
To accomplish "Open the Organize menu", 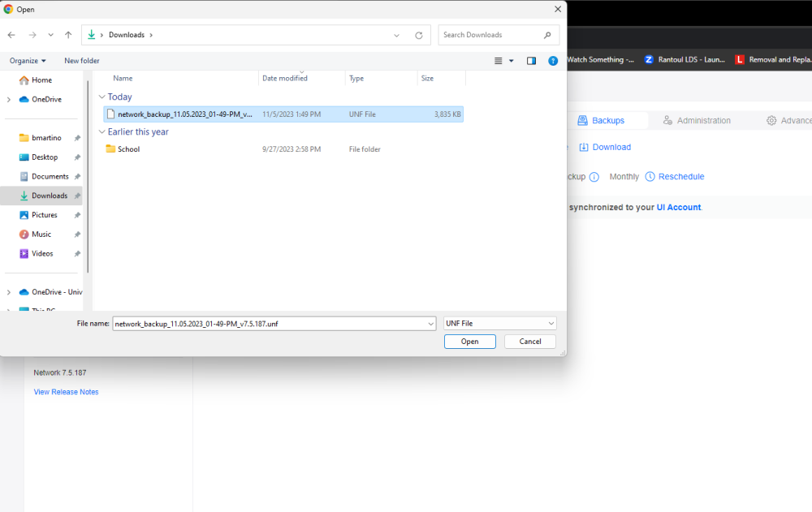I will click(28, 61).
